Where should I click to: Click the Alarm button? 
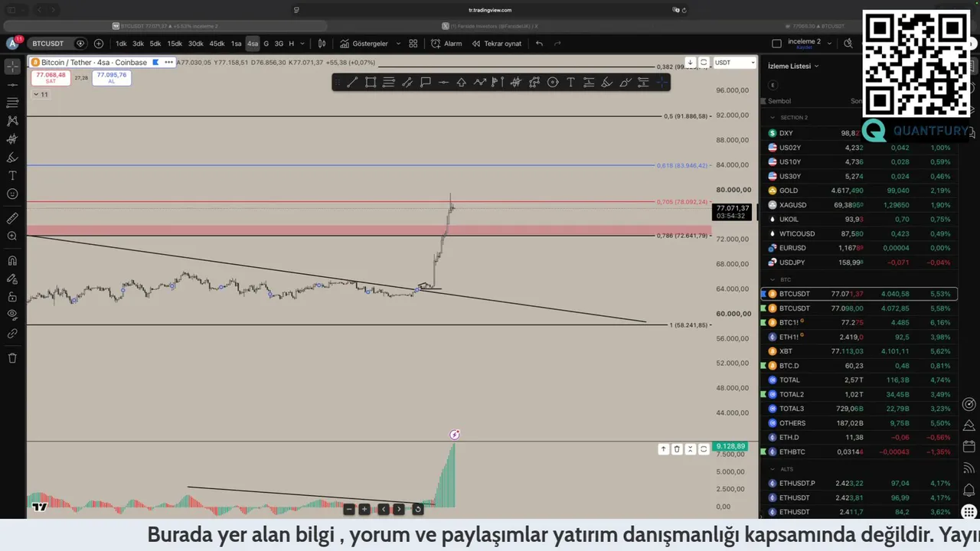point(446,44)
